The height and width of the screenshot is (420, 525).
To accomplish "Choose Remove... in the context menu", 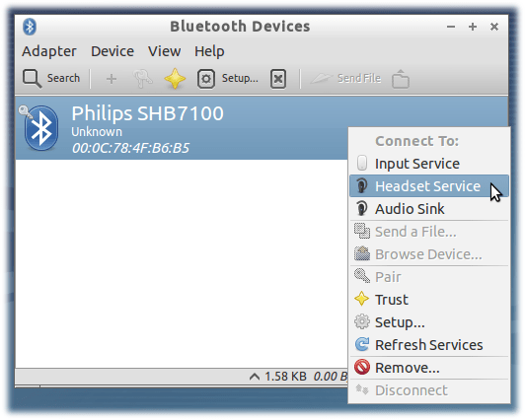I will [429, 368].
